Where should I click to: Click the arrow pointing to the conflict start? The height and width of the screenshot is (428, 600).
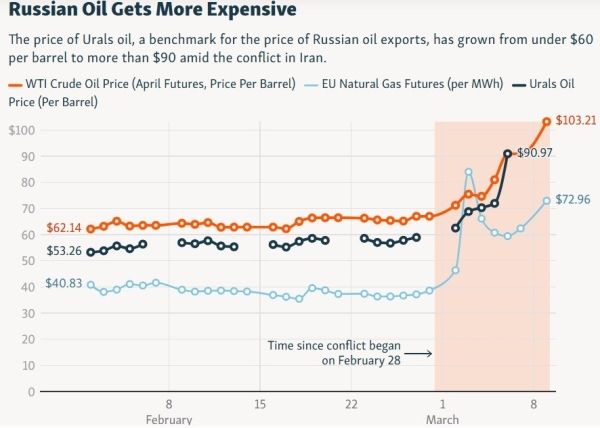420,353
